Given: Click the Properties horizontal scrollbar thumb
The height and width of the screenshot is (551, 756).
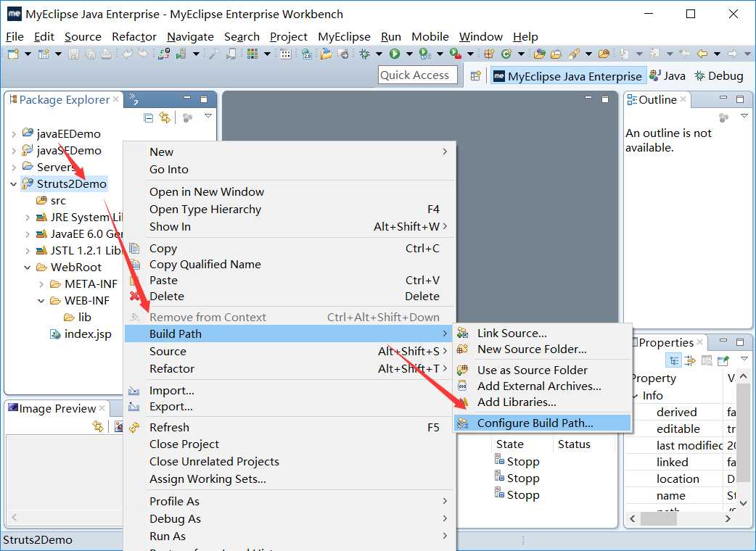Looking at the screenshot, I should 659,518.
